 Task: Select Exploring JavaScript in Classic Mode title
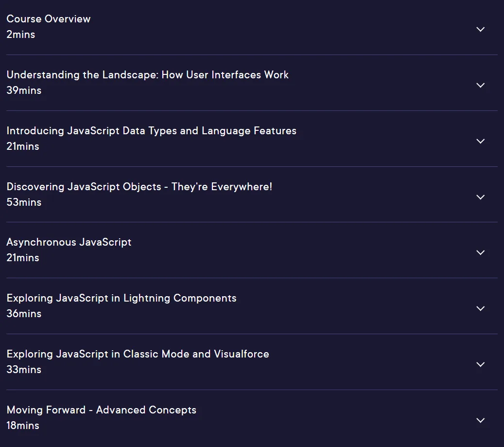pos(138,354)
